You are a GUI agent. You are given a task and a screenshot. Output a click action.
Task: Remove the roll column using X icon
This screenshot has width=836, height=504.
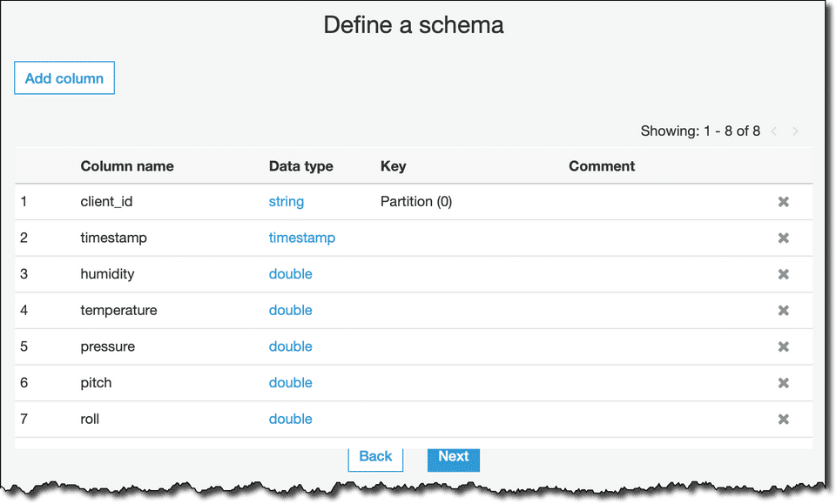tap(783, 420)
